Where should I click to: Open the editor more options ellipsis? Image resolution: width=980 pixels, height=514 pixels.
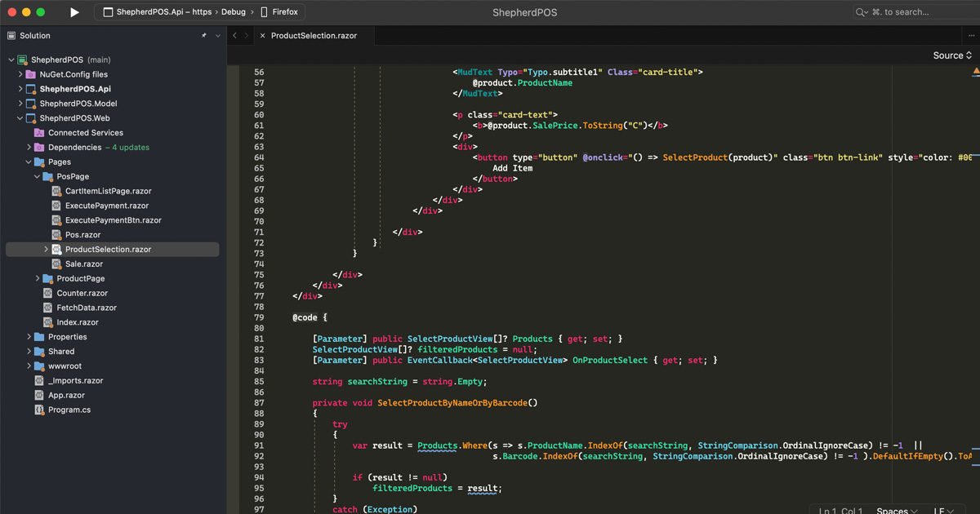tap(971, 36)
